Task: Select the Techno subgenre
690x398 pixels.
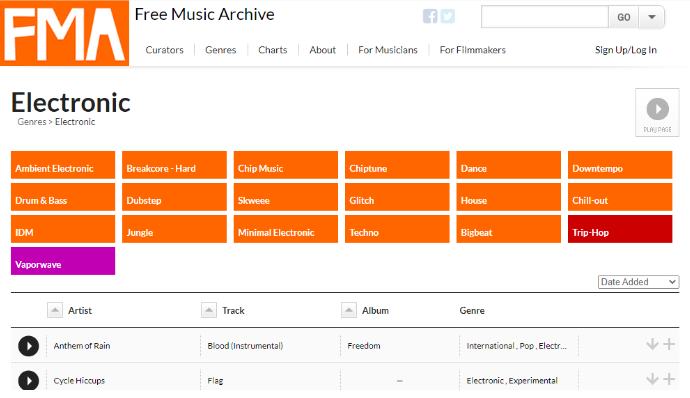Action: pos(397,229)
